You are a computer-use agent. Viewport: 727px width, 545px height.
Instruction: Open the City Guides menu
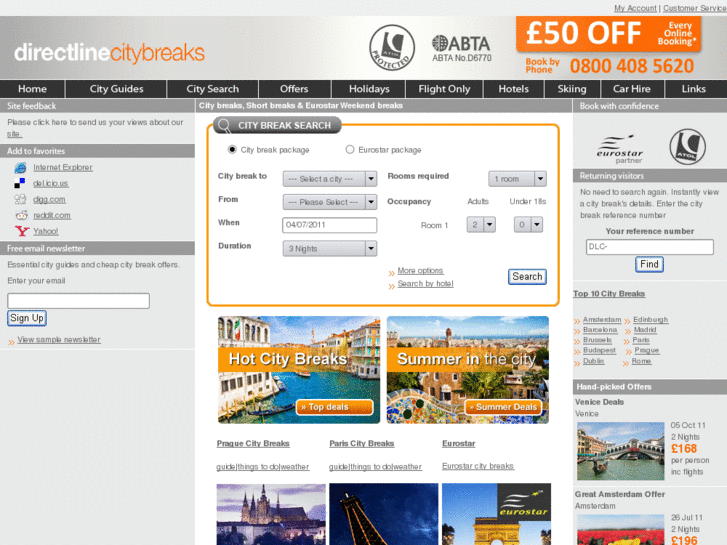click(116, 89)
